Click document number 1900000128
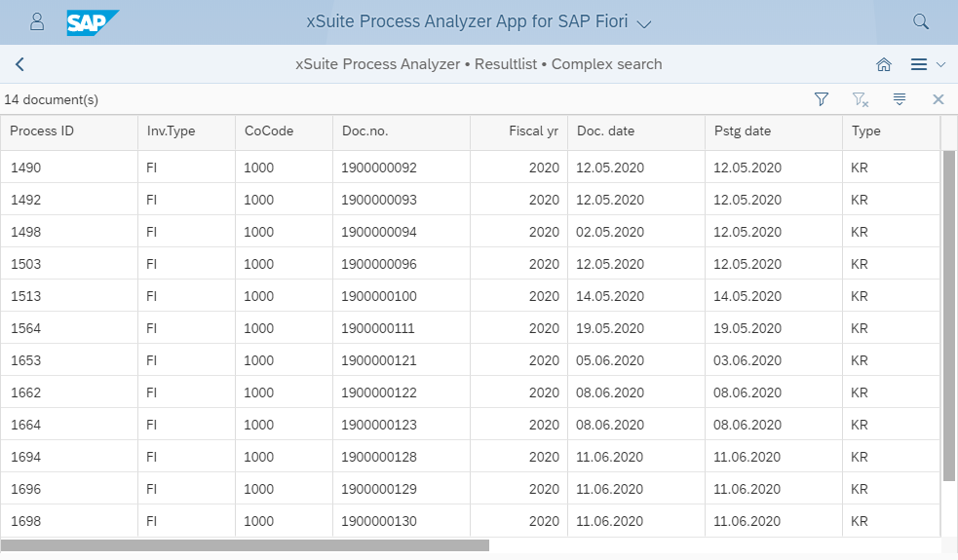Image resolution: width=958 pixels, height=560 pixels. coord(379,457)
